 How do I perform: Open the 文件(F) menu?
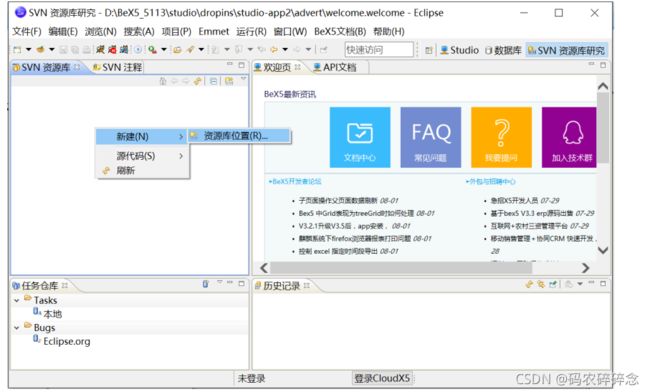click(27, 31)
